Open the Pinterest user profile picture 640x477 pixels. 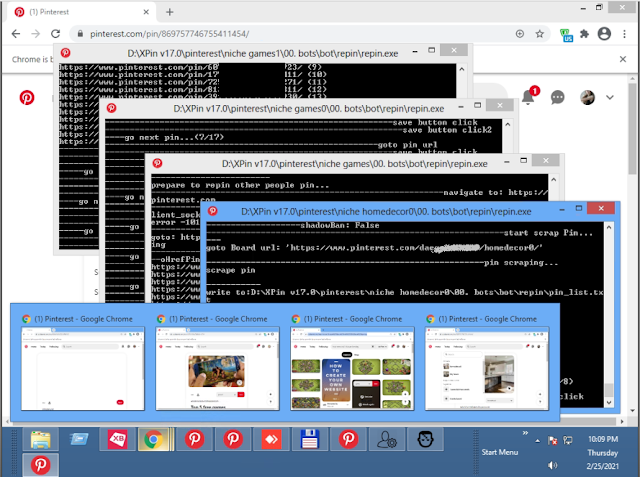[x=587, y=97]
